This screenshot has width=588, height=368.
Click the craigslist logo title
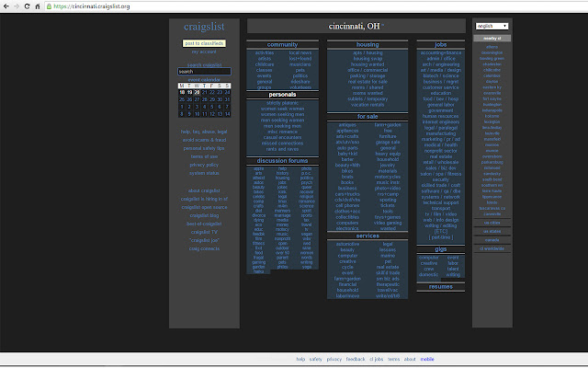tap(204, 27)
